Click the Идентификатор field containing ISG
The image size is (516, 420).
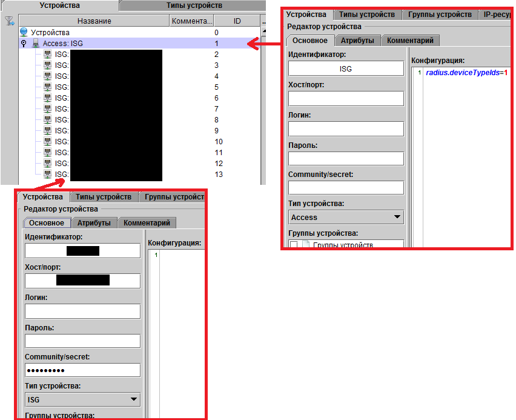[346, 68]
